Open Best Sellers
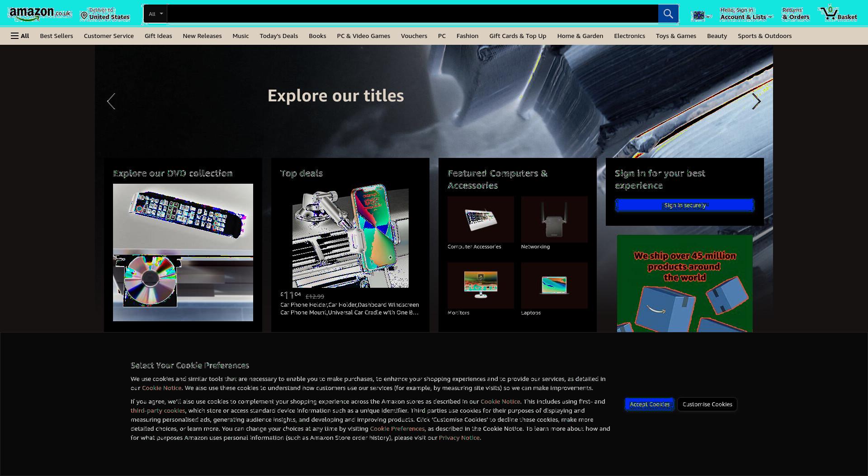Viewport: 868px width, 476px height. pos(57,36)
